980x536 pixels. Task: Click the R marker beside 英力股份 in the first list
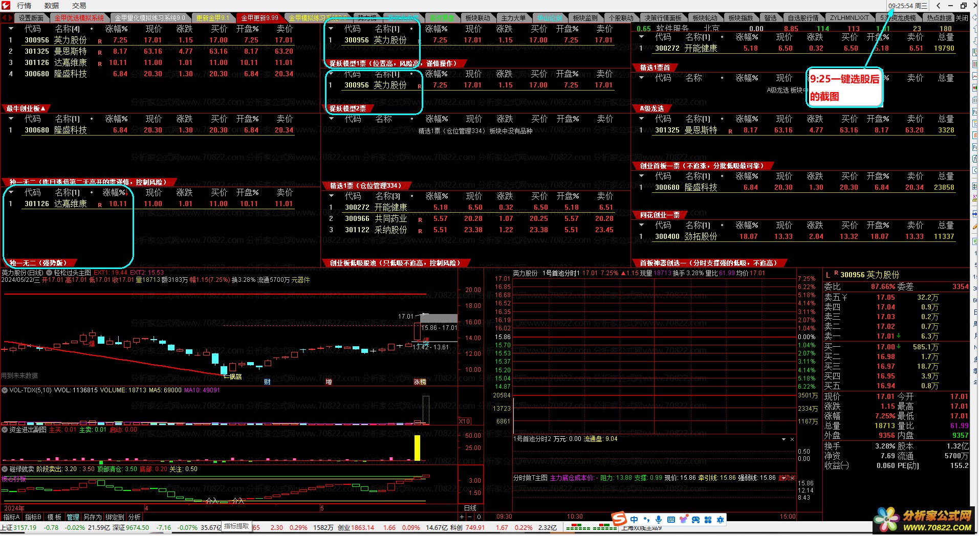[x=100, y=41]
